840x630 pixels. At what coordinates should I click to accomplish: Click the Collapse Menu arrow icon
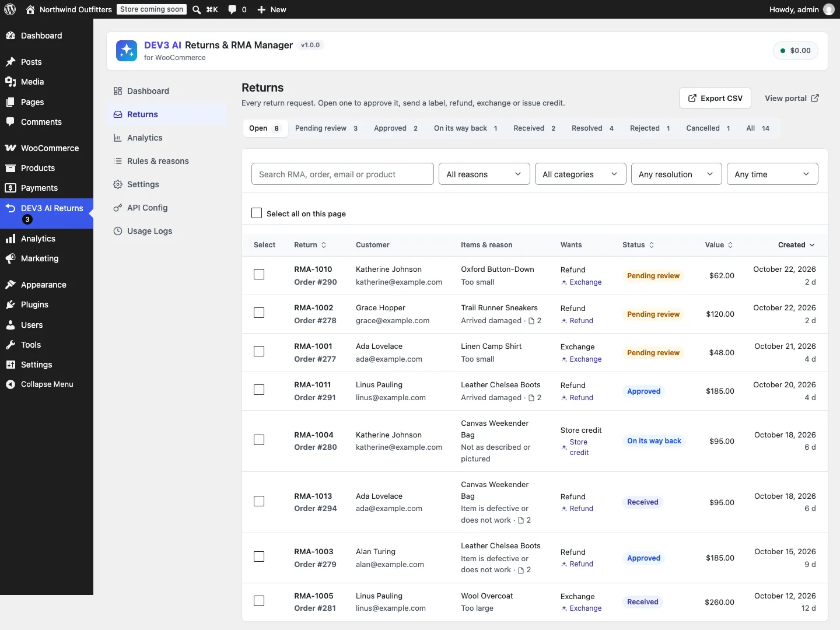[10, 384]
